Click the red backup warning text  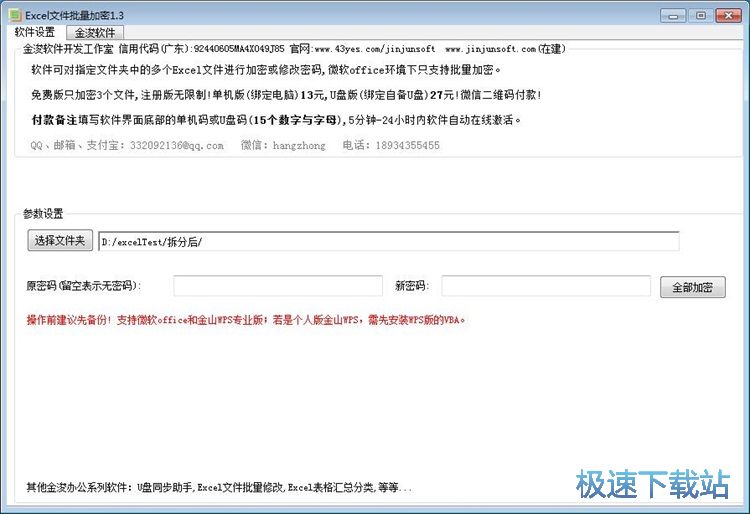246,321
